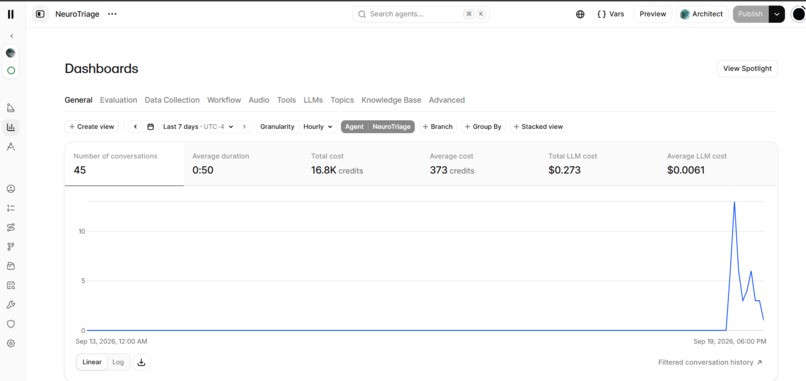Open the Architect button
The image size is (806, 381).
tap(702, 14)
